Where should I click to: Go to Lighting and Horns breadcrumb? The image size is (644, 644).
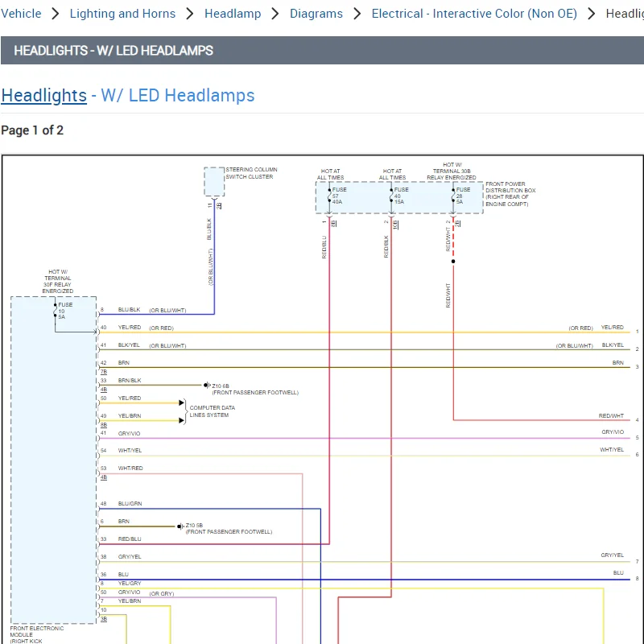pos(122,14)
